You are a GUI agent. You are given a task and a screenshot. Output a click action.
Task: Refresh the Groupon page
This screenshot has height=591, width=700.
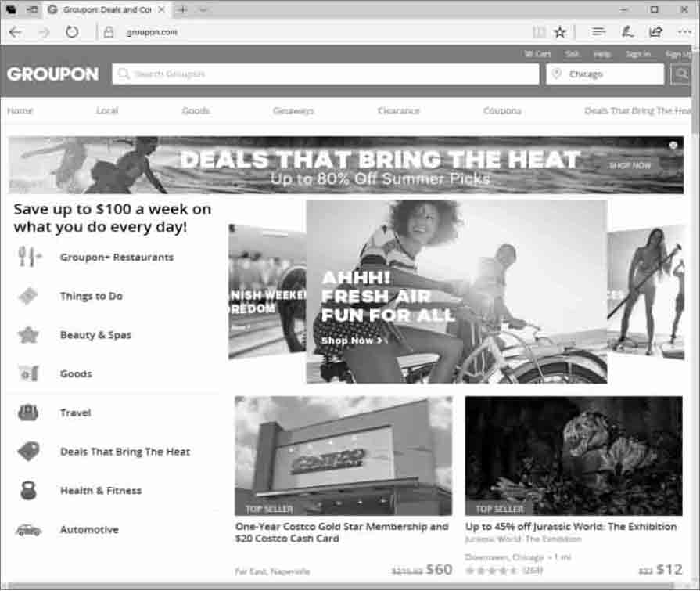click(x=72, y=32)
